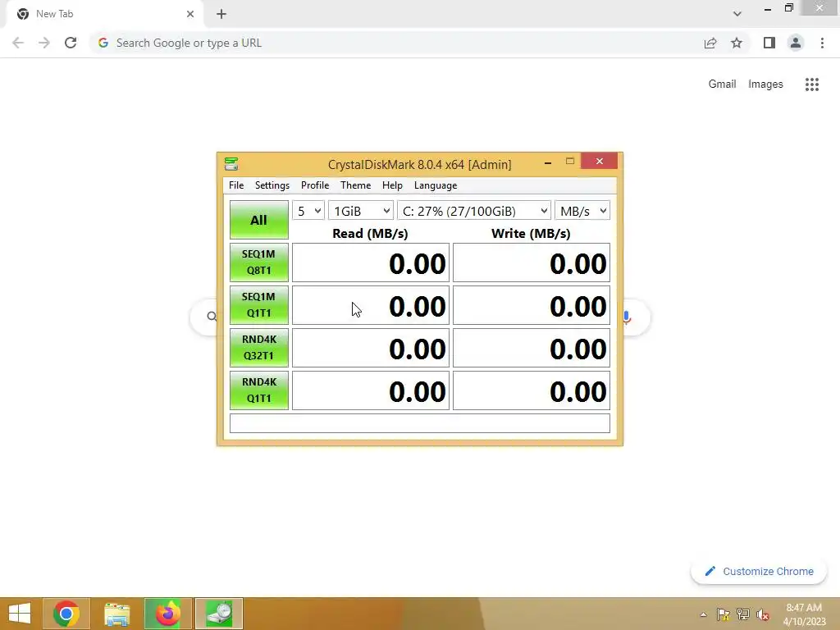Switch to CrystalDiskMark taskbar icon

click(218, 614)
